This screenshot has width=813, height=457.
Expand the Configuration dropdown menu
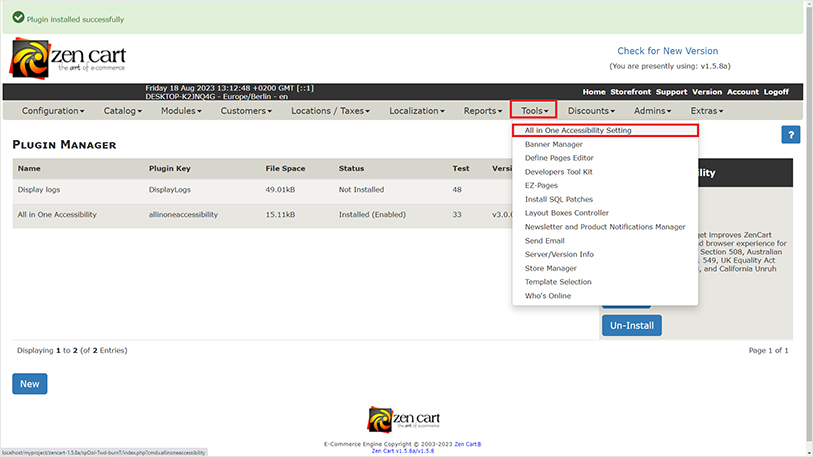53,110
